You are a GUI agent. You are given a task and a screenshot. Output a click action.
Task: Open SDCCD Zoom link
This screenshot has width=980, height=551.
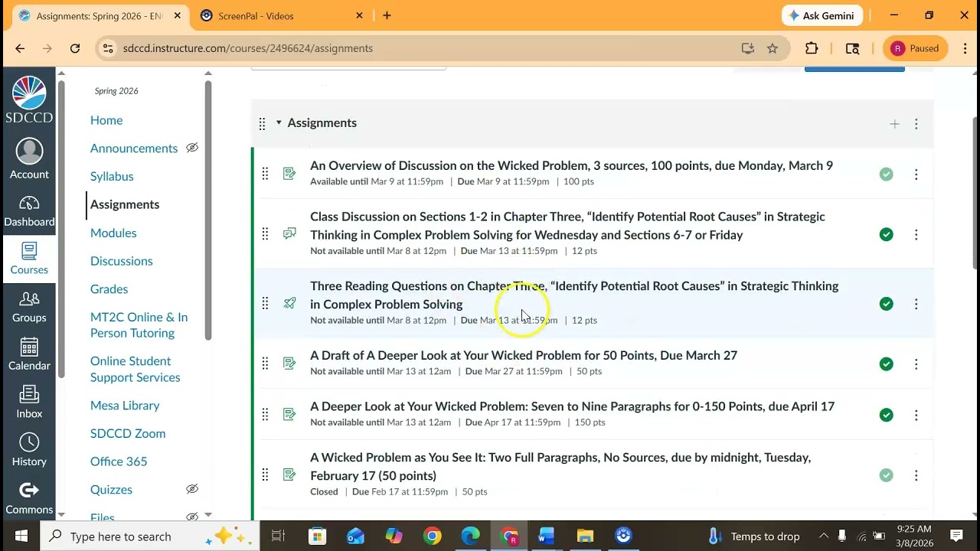click(128, 433)
